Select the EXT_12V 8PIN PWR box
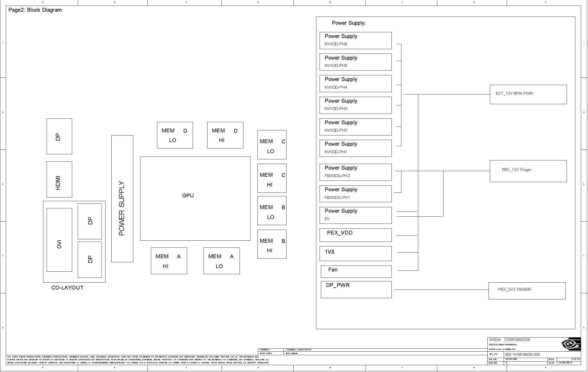Screen dimensions: 588x372 [528, 94]
